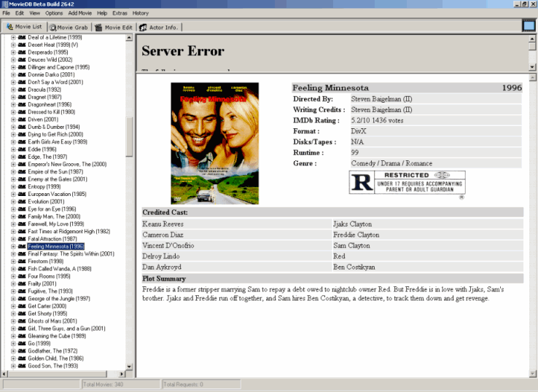Select Final Fantasy: The Spirits Within (2001)
The image size is (538, 392).
71,254
